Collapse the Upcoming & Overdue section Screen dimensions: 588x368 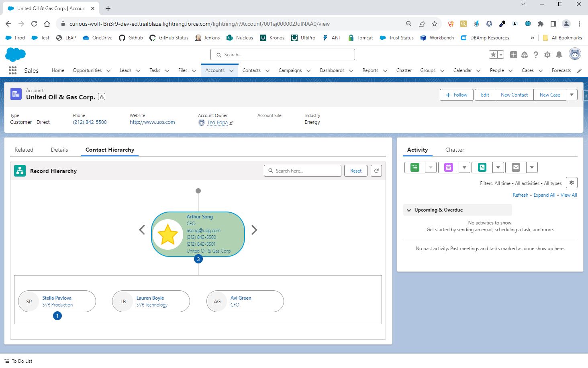point(409,210)
